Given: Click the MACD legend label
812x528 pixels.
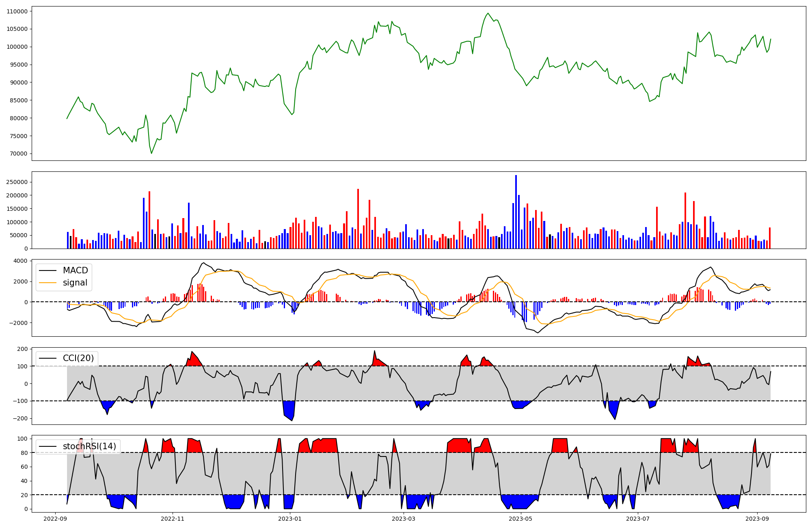Looking at the screenshot, I should (x=75, y=270).
